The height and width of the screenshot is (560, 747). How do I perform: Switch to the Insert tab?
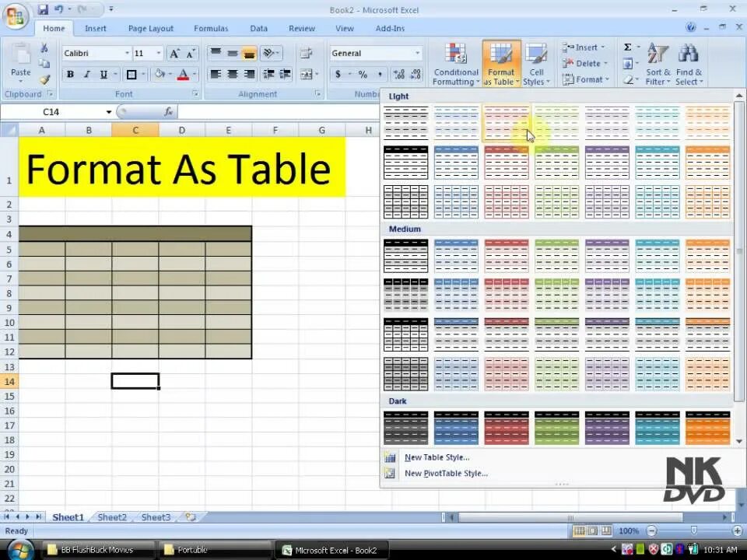(x=95, y=29)
